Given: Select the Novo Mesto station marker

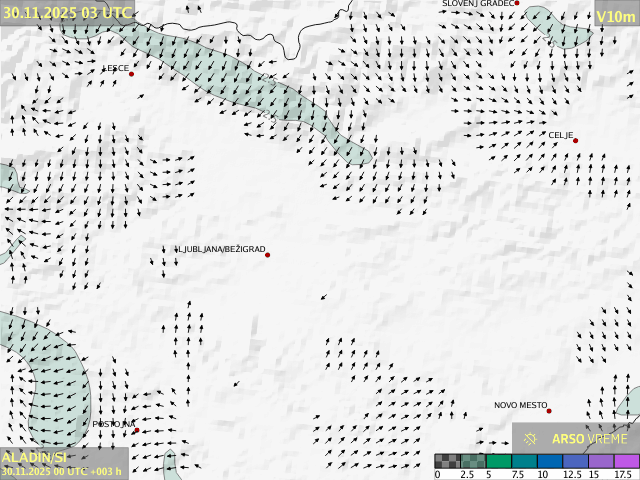Looking at the screenshot, I should (x=549, y=411).
